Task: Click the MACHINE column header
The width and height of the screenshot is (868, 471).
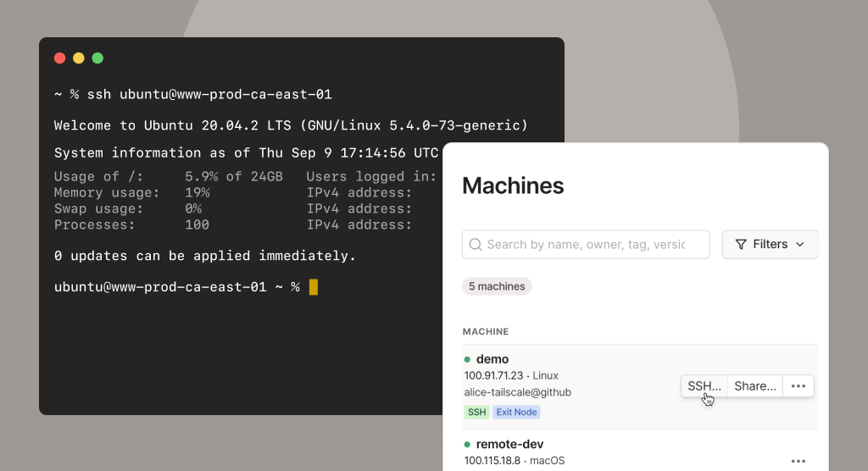Action: [x=486, y=331]
